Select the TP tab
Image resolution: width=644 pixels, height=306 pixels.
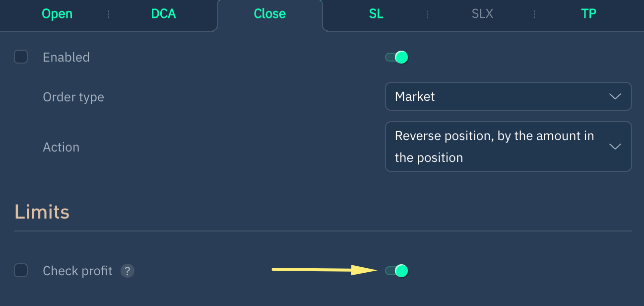588,14
